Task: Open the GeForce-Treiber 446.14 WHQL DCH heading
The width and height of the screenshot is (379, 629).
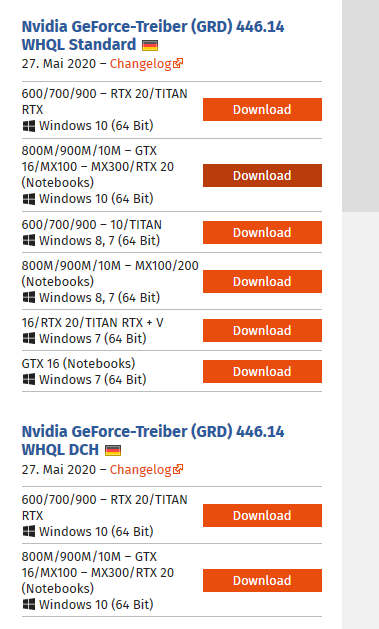Action: tap(153, 440)
